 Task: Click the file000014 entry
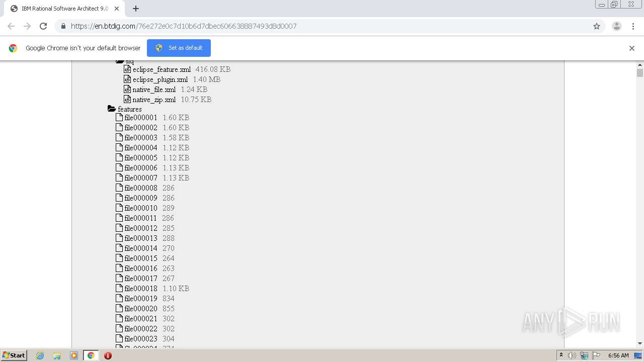click(141, 248)
